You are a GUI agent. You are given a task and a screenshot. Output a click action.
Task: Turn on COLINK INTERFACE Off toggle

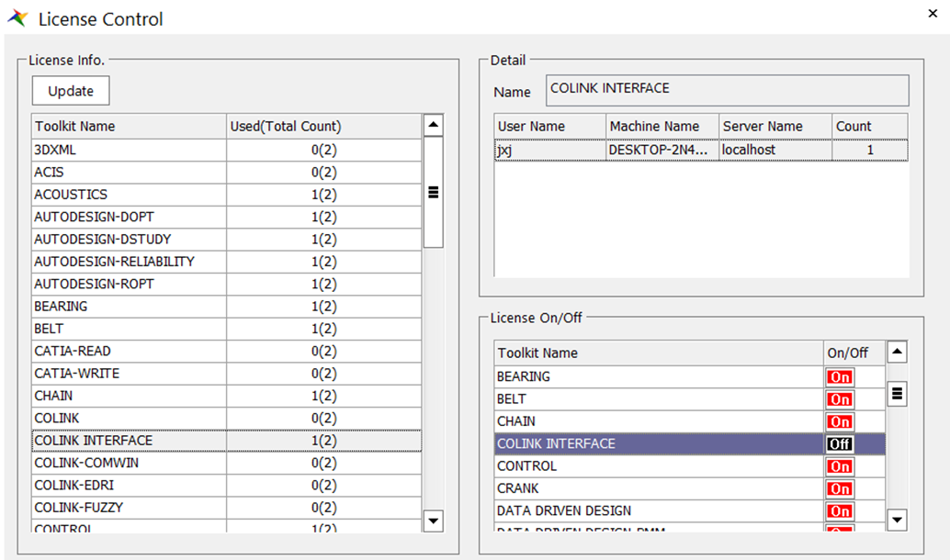coord(840,443)
